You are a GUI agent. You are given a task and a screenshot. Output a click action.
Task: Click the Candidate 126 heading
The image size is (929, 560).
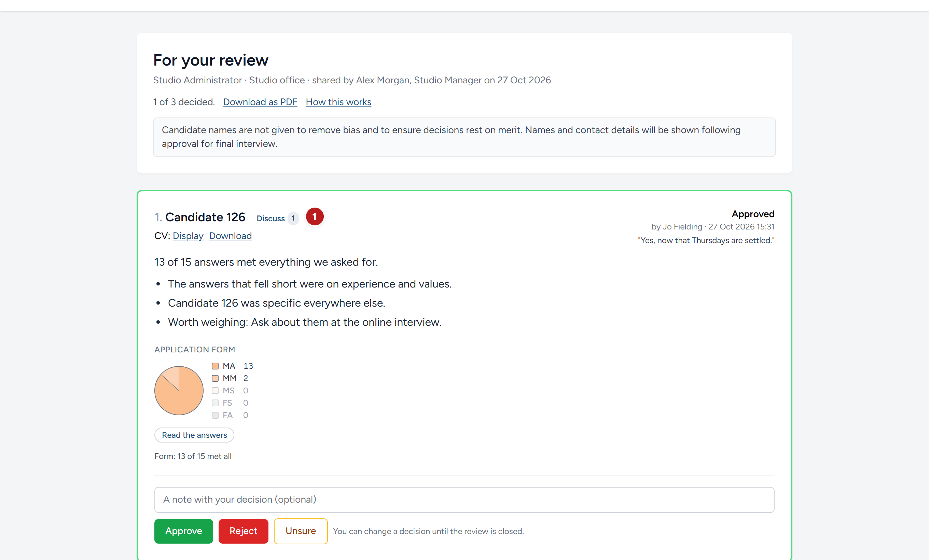coord(205,217)
